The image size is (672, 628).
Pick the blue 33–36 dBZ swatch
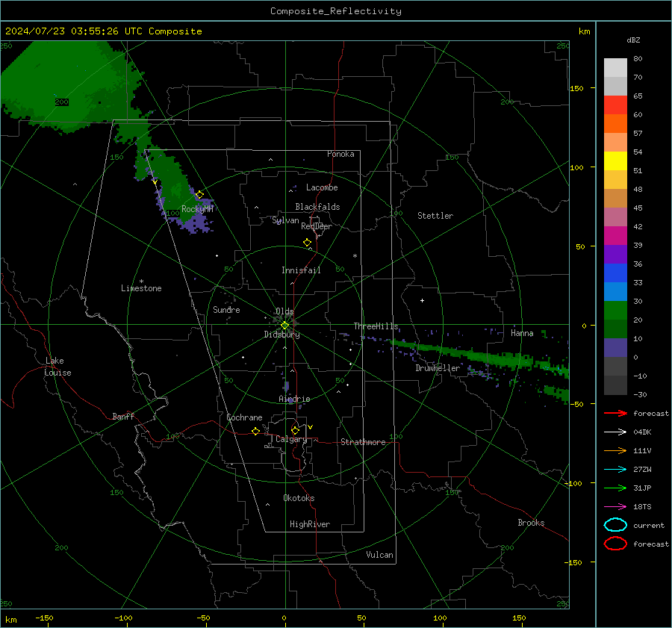pyautogui.click(x=615, y=273)
